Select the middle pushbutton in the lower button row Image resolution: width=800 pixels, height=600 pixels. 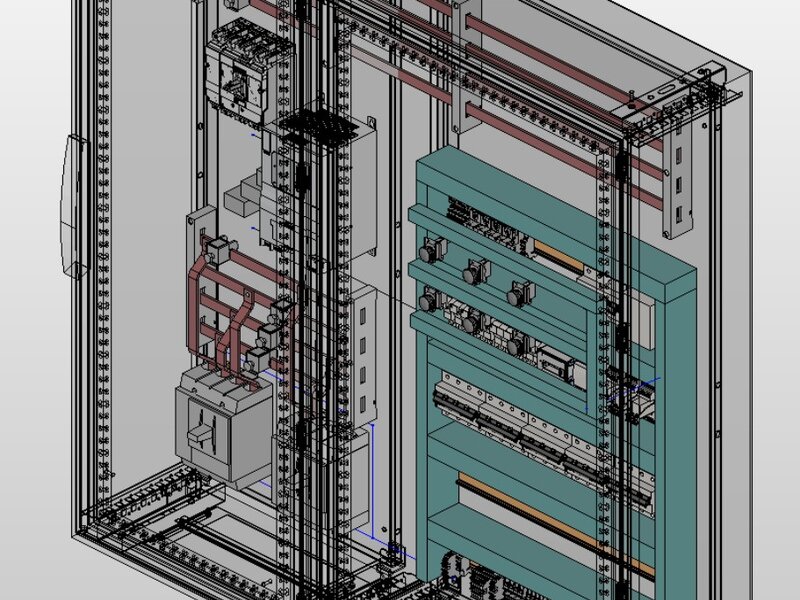tap(476, 321)
